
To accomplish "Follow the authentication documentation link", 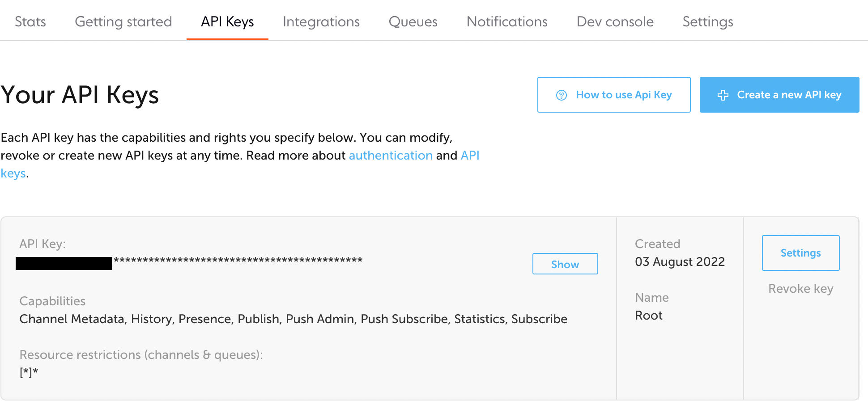I will 391,156.
